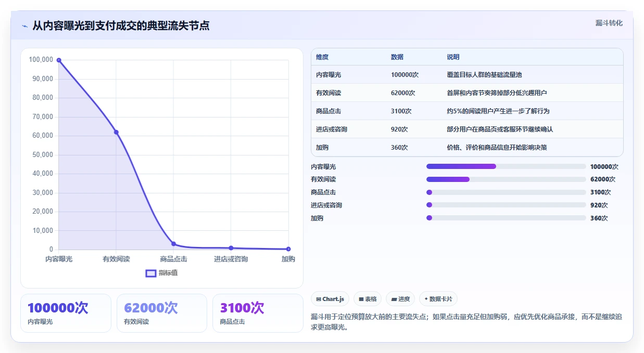Viewport: 644px width, 353px height.
Task: Click the 说明 table column header
Action: (x=453, y=57)
